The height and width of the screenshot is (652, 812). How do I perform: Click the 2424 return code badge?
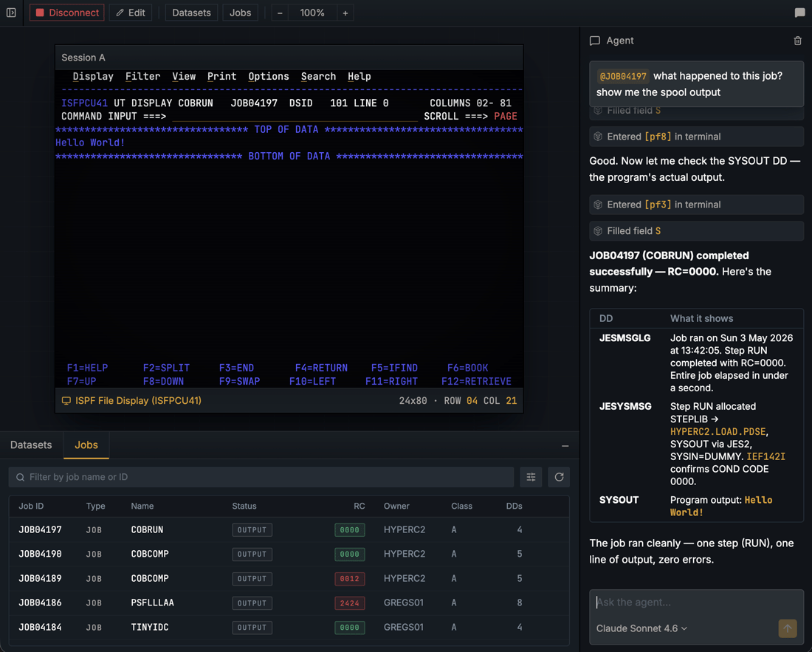(350, 603)
